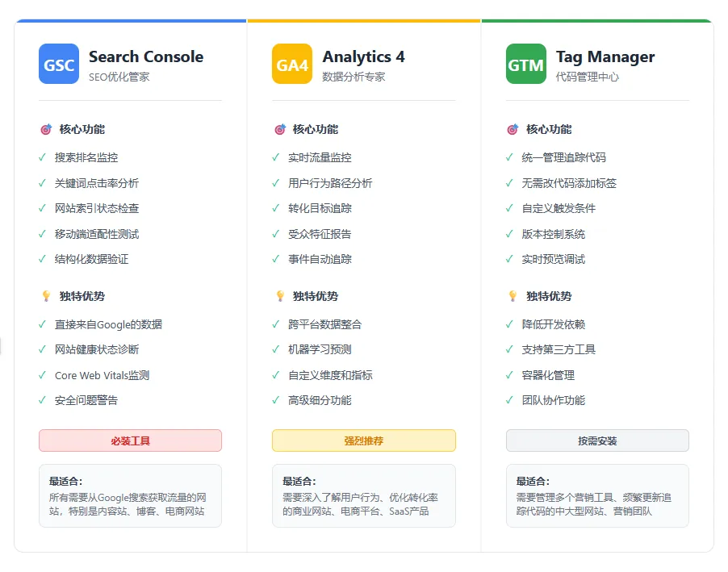Click the lightbulb icon in Analytics 4 column

click(x=280, y=296)
